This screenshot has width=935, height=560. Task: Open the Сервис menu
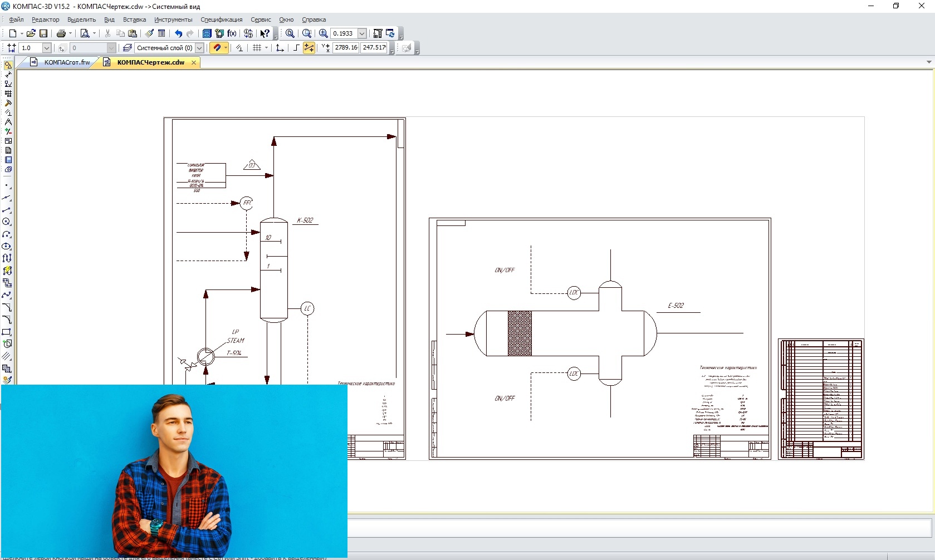point(261,19)
